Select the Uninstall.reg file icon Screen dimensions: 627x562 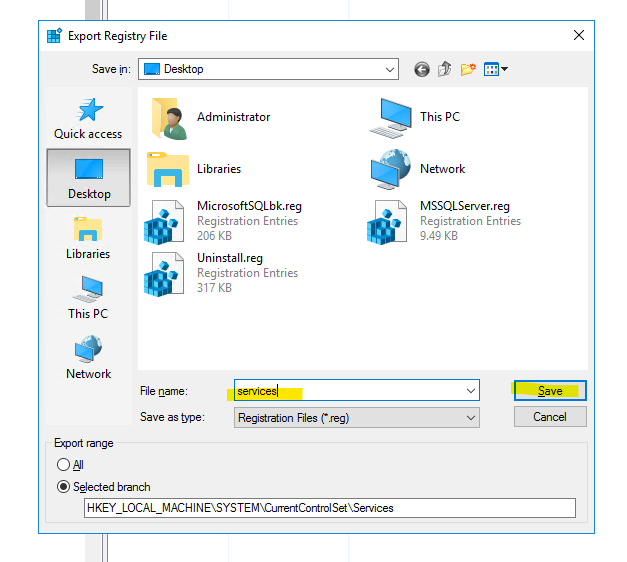pos(164,274)
